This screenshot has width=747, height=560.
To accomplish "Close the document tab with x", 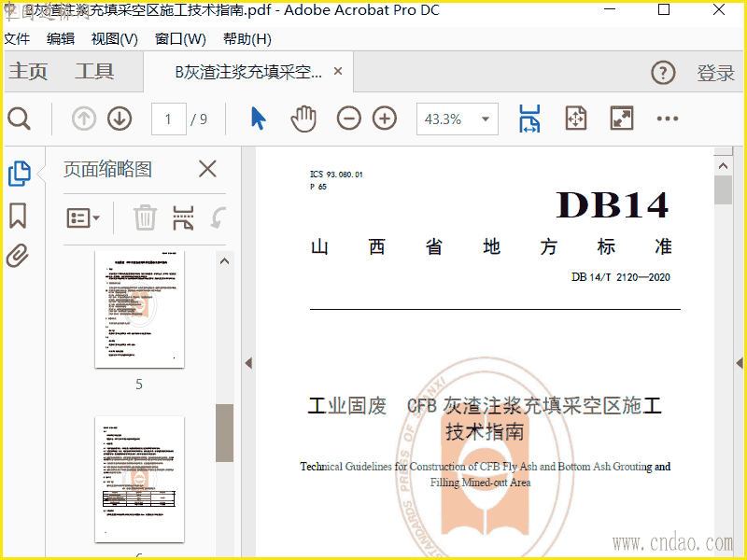I will pyautogui.click(x=338, y=71).
